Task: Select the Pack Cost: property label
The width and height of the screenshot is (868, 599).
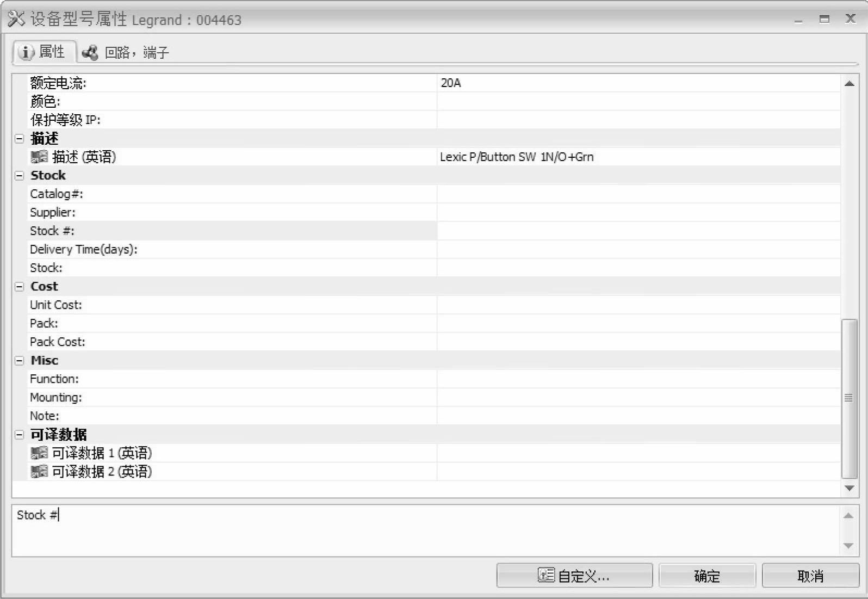Action: click(58, 342)
